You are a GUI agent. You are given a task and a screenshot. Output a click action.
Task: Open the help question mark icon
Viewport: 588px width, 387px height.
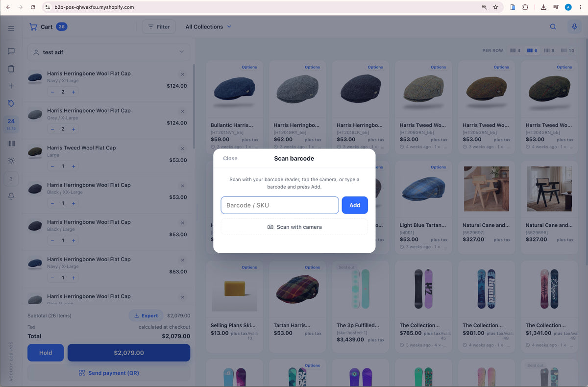click(x=11, y=179)
